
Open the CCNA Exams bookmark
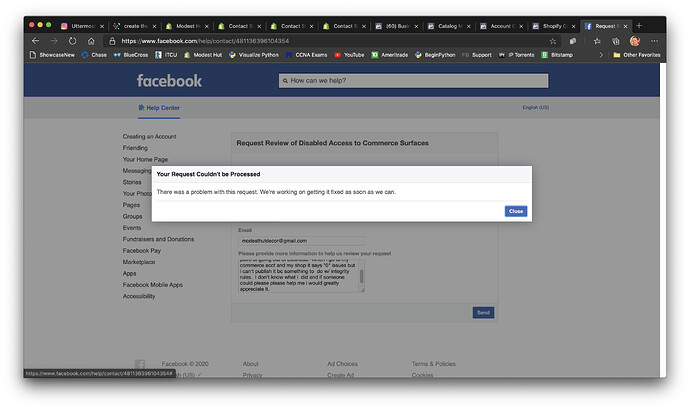coord(306,55)
